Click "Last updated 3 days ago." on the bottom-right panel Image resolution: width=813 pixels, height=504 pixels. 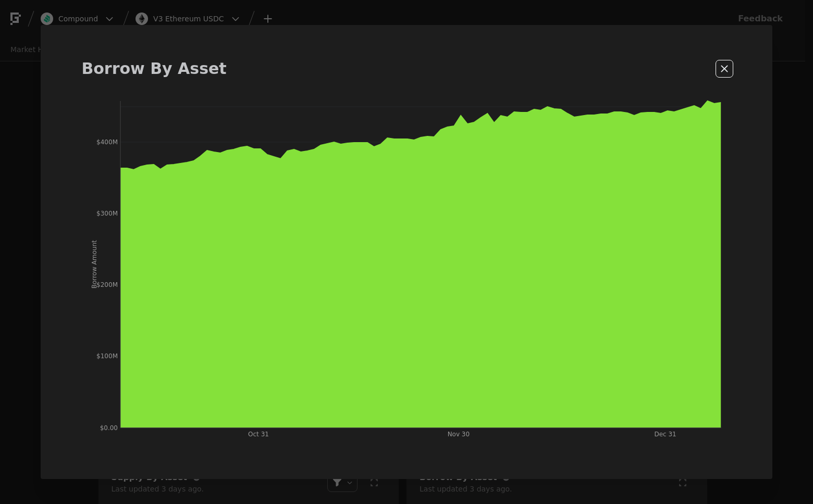465,489
